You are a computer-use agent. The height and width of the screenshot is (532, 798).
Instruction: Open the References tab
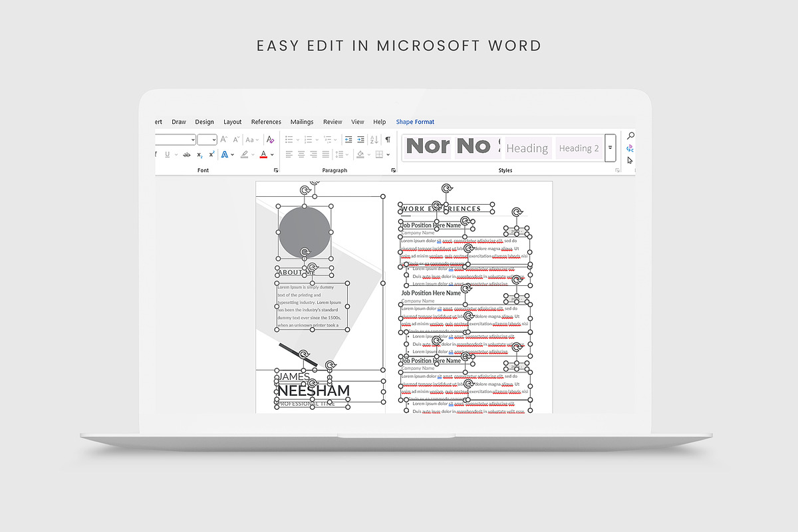click(x=266, y=122)
